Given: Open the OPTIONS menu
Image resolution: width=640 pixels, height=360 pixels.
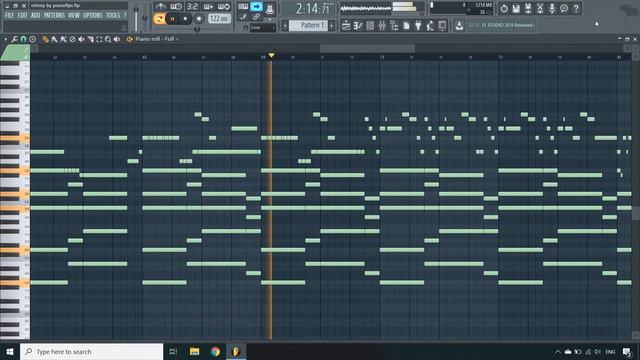Looking at the screenshot, I should pyautogui.click(x=93, y=15).
